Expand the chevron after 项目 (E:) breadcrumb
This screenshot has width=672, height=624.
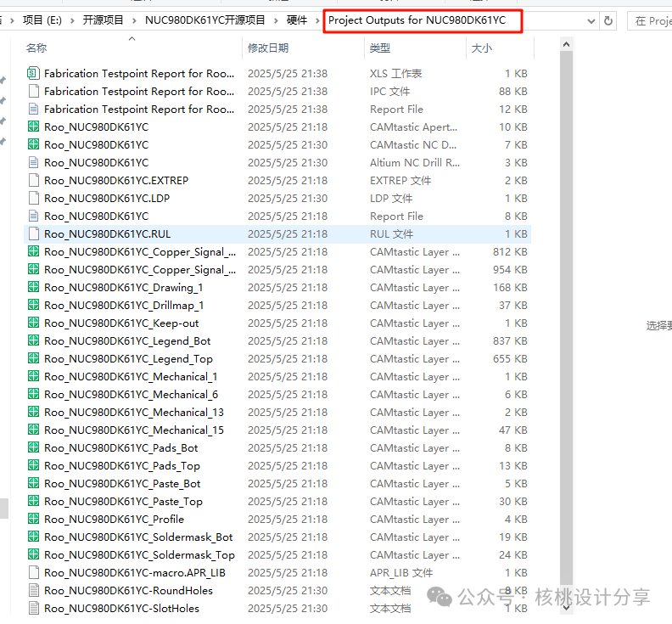point(72,20)
